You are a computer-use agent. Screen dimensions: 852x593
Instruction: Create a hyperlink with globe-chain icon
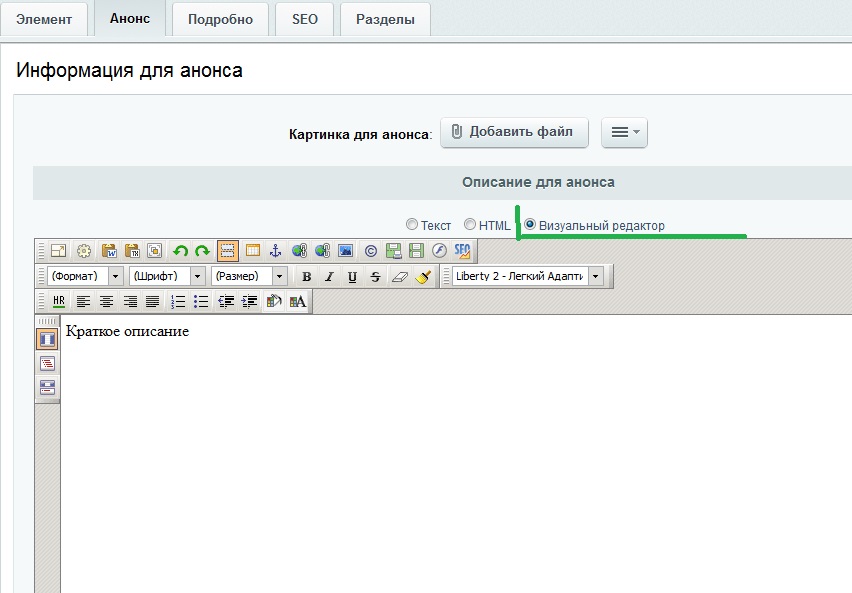[x=299, y=251]
